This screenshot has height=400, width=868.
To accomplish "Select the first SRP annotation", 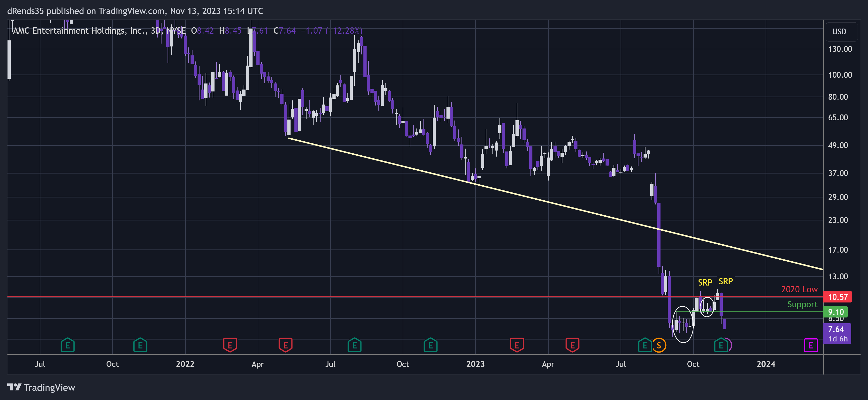I will click(x=705, y=282).
